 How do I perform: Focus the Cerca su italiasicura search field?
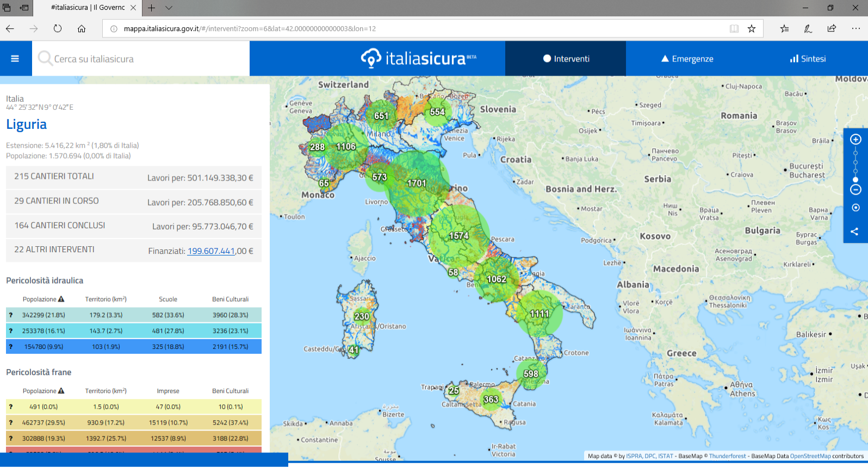coord(141,59)
